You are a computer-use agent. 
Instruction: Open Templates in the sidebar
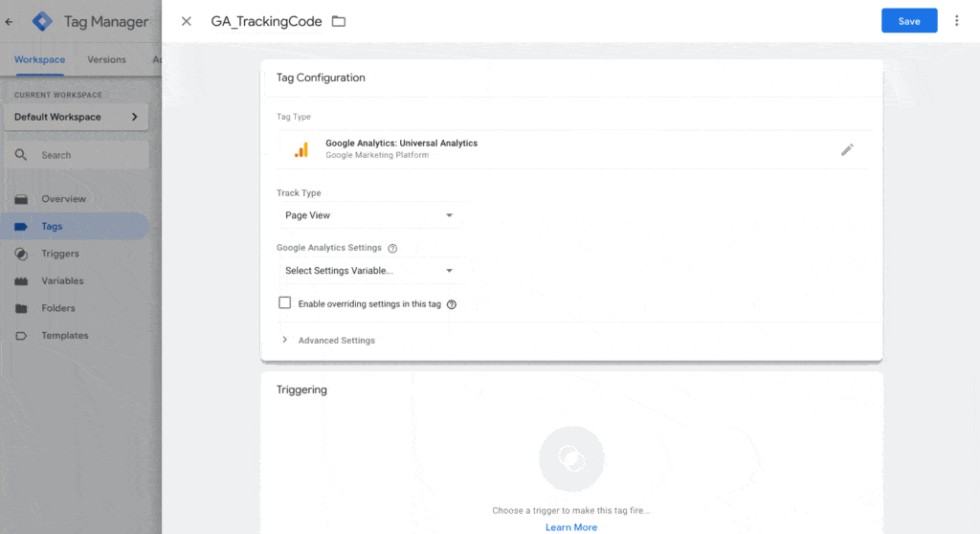tap(65, 335)
